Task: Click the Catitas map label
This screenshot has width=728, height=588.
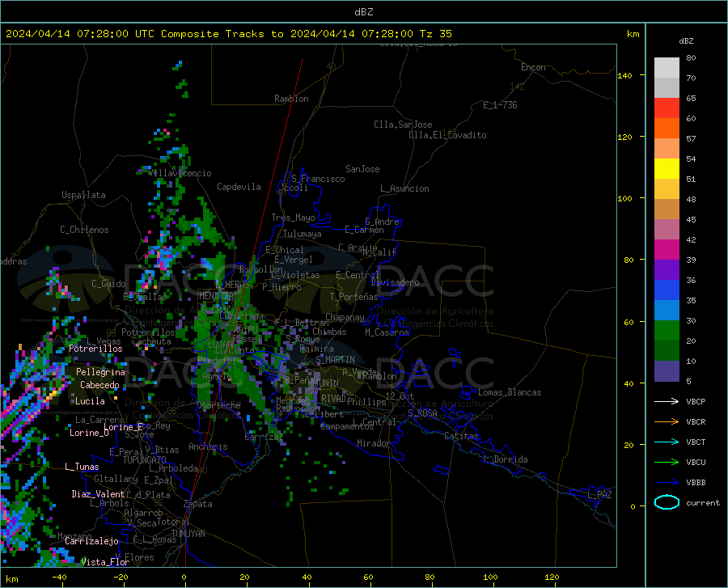Action: (x=461, y=436)
